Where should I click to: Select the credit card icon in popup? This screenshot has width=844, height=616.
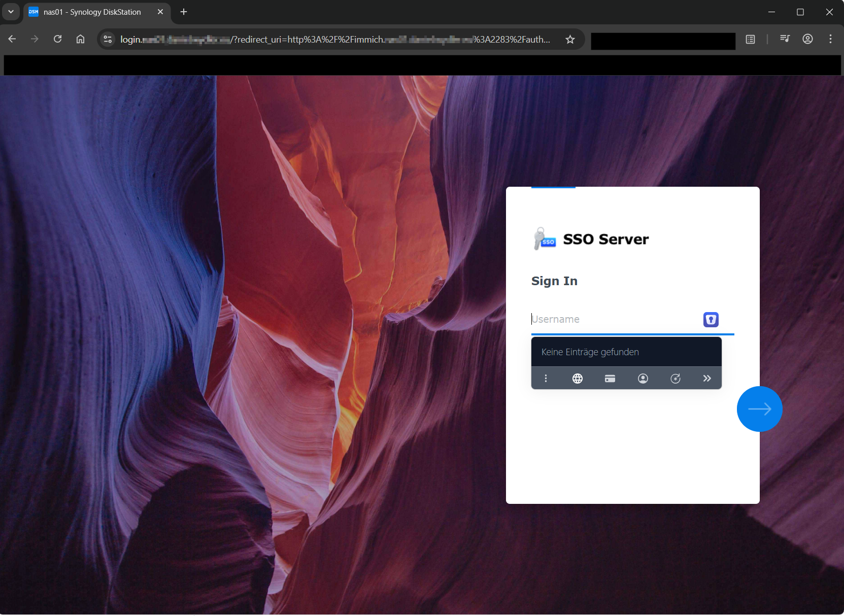tap(610, 379)
